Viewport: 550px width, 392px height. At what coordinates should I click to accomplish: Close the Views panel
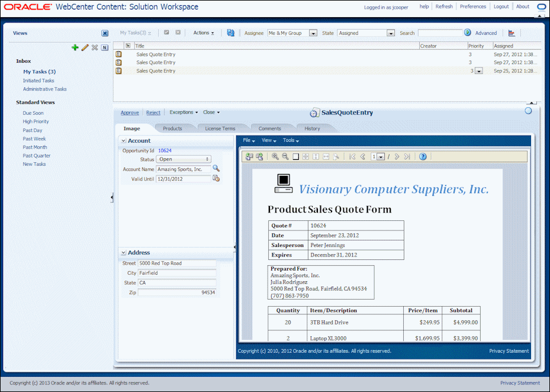(105, 33)
